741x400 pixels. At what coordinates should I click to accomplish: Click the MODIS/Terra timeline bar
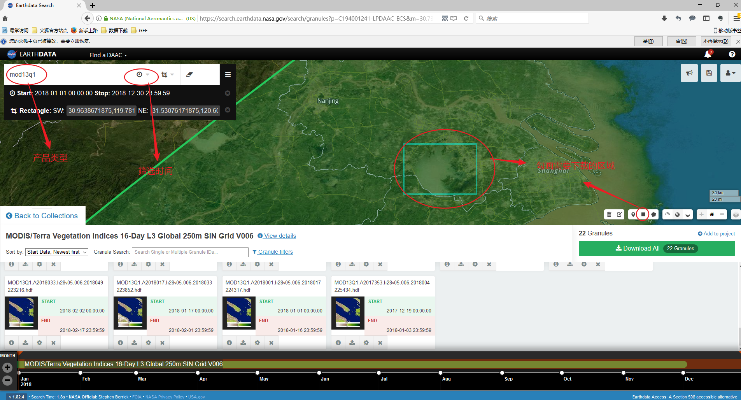[350, 364]
